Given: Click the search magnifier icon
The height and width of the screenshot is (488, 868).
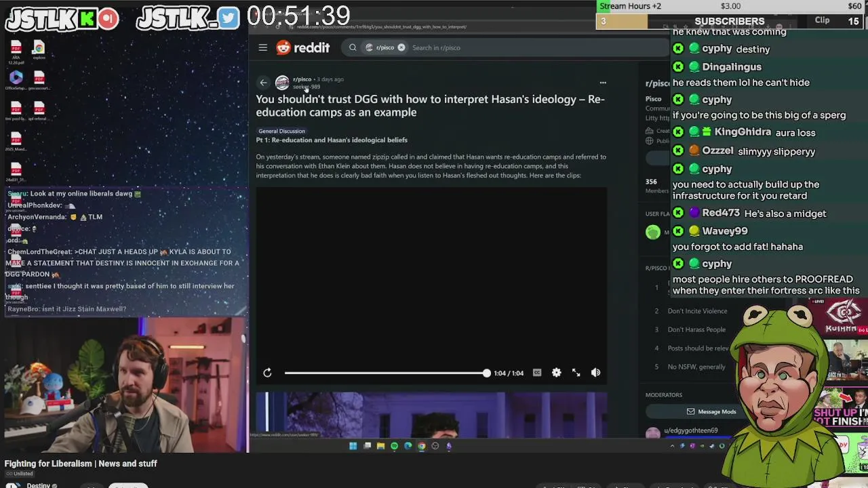Looking at the screenshot, I should coord(353,47).
